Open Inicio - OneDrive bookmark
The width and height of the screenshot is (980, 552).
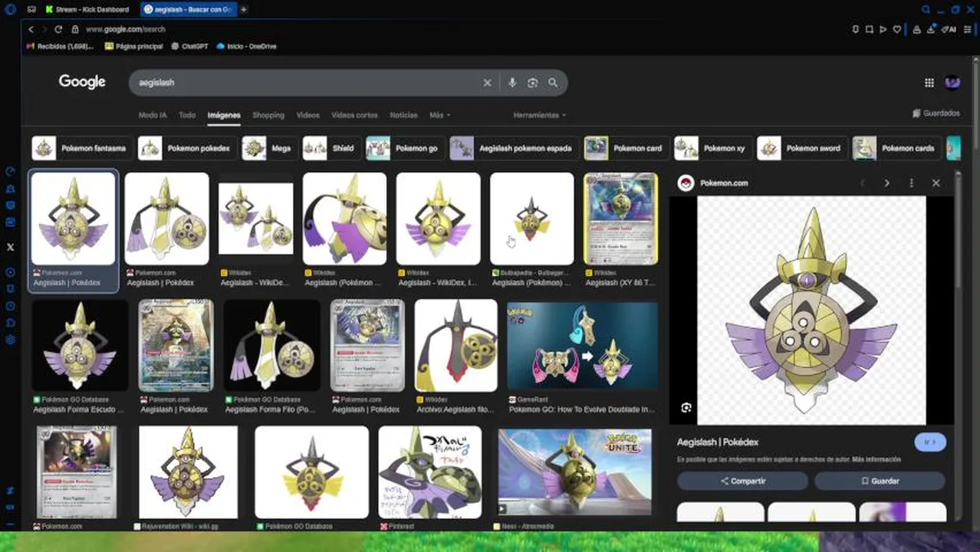click(x=246, y=47)
